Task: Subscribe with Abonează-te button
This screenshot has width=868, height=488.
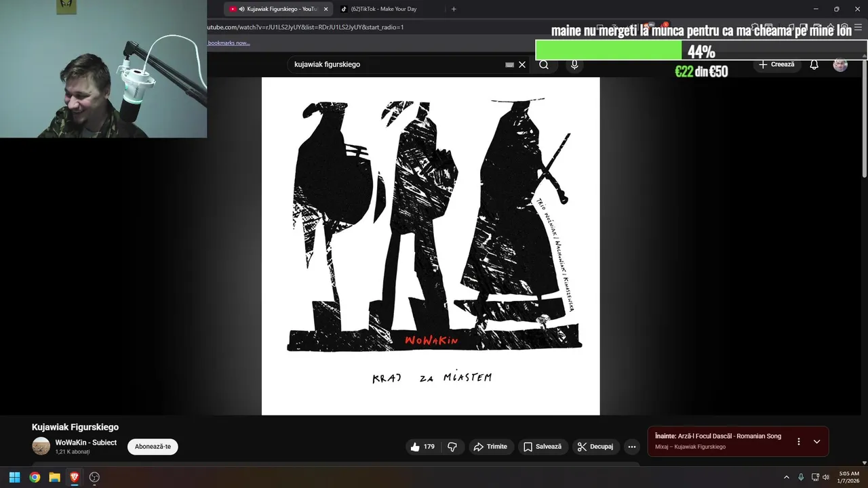Action: point(153,447)
